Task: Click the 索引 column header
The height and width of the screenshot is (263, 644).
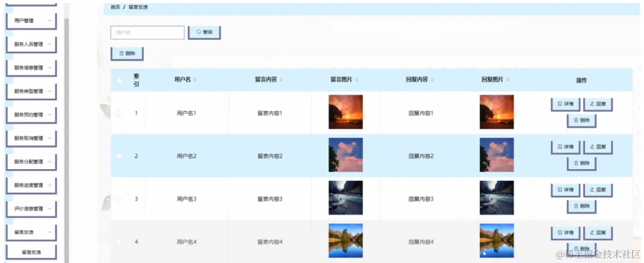Action: click(x=136, y=80)
